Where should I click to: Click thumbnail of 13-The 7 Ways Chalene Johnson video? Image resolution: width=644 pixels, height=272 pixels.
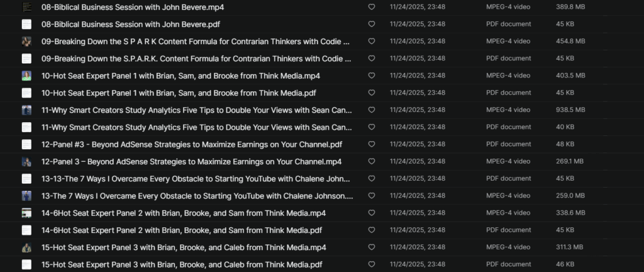(x=26, y=196)
